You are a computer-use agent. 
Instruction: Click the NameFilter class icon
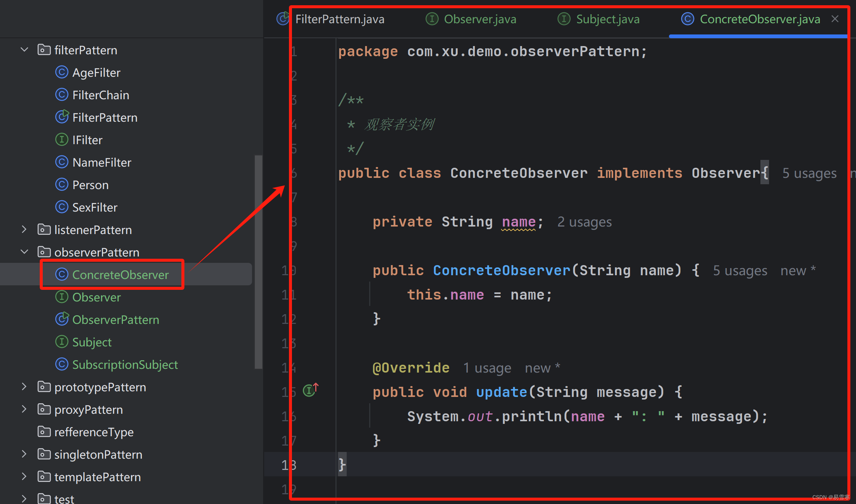(62, 162)
